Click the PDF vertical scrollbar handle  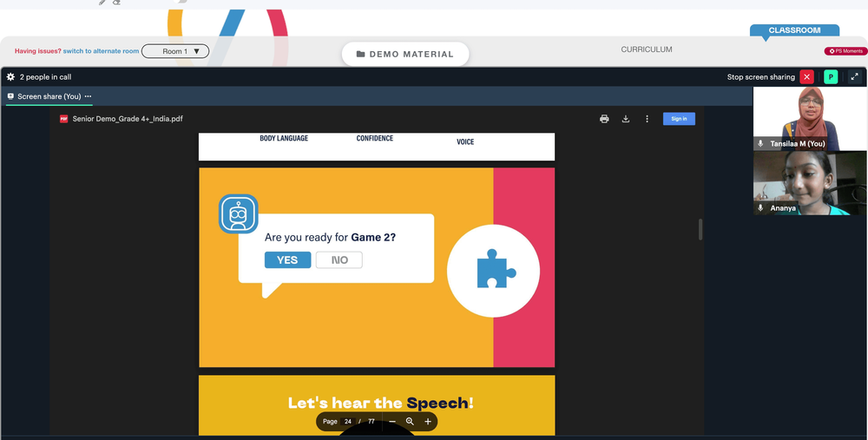[x=700, y=229]
